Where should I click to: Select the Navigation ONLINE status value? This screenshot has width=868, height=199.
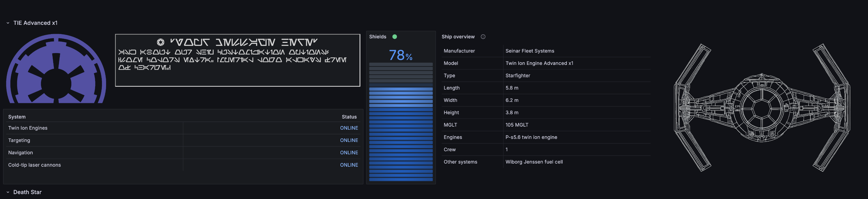(x=349, y=153)
